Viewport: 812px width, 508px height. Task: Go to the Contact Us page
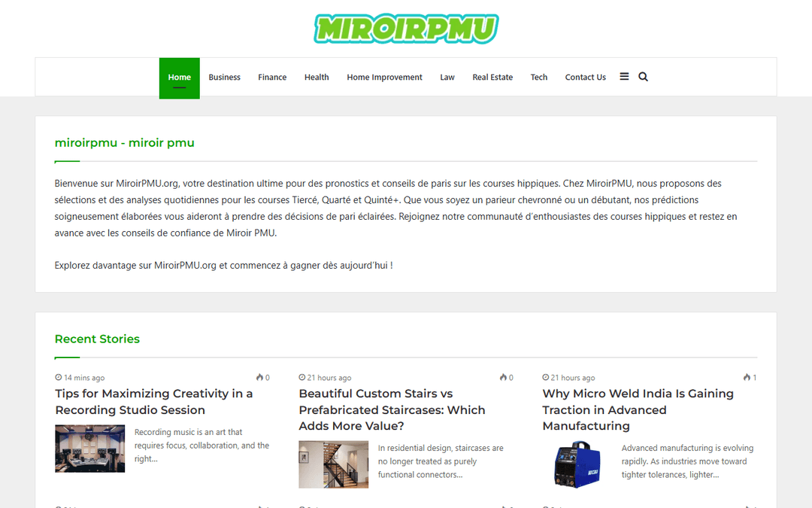tap(585, 78)
